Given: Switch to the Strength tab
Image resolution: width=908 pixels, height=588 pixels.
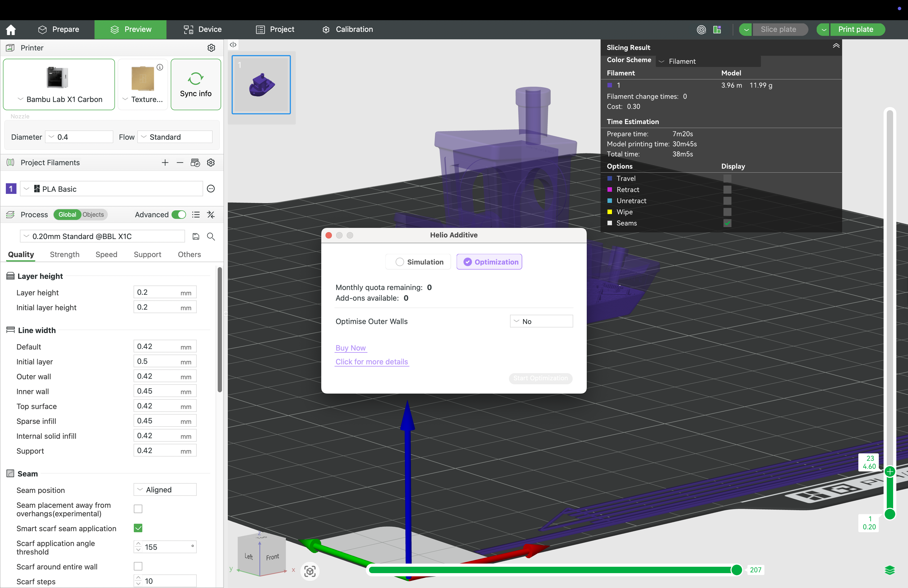Looking at the screenshot, I should [x=65, y=254].
